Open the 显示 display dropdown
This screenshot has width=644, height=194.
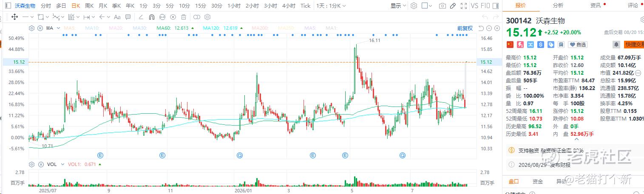point(398,6)
